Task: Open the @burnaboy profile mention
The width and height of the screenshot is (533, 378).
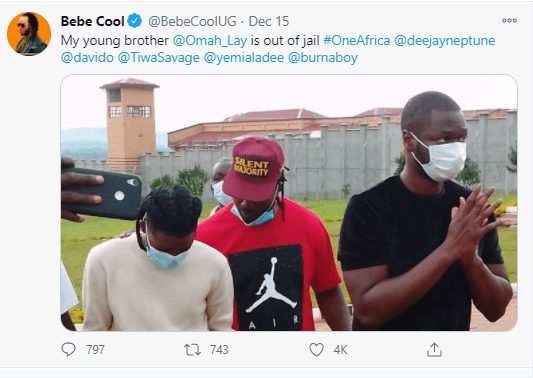Action: point(323,57)
